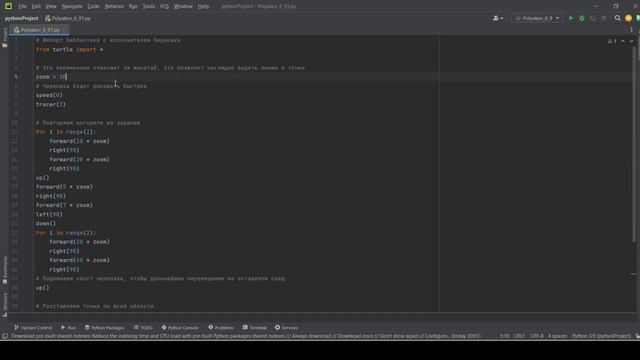
Task: Click the PyCharm application logo
Action: pos(8,6)
